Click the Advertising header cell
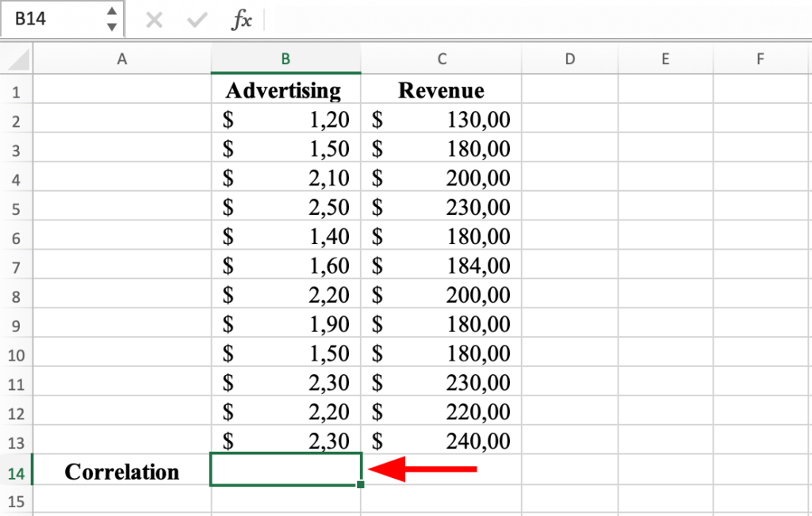The width and height of the screenshot is (812, 516). click(x=283, y=90)
